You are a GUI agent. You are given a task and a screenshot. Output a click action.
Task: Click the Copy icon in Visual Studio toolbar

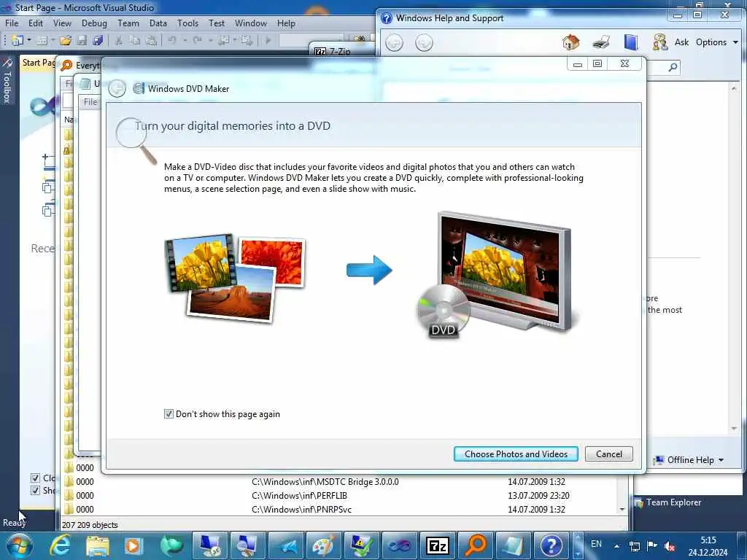[x=135, y=41]
